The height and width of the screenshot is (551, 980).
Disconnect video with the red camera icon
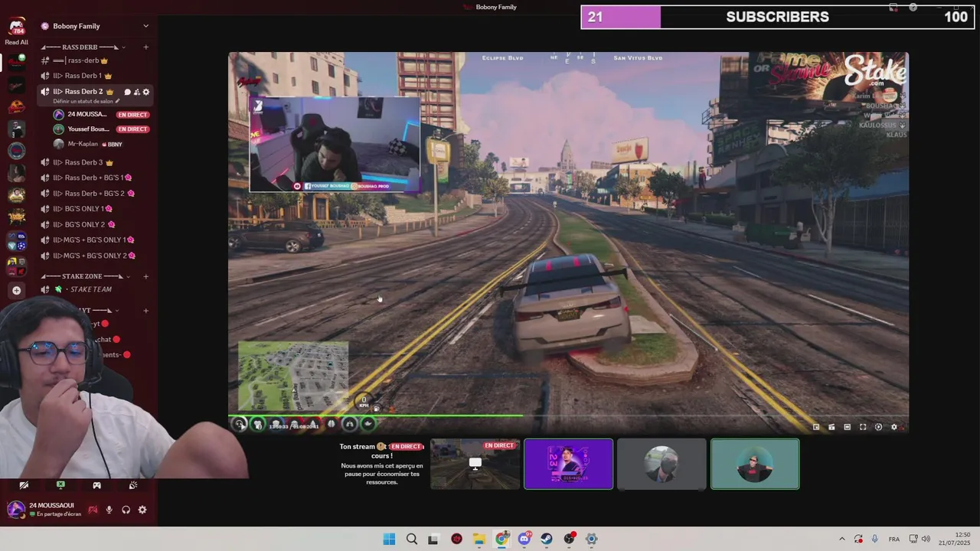(93, 510)
